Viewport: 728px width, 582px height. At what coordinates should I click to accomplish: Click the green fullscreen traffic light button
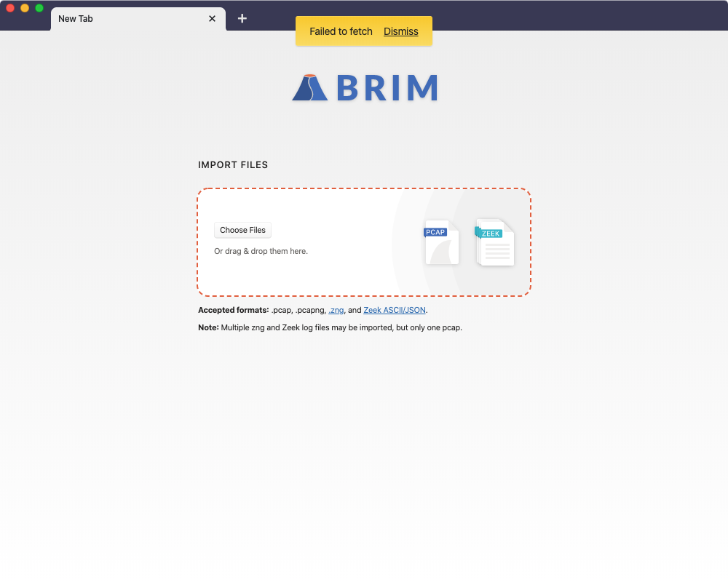tap(38, 7)
